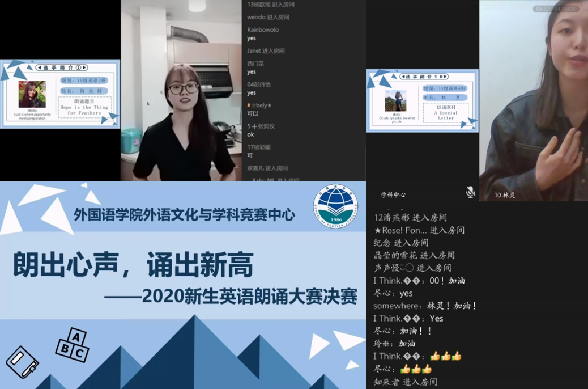Click the muted microphone icon
The width and height of the screenshot is (588, 389).
[470, 193]
